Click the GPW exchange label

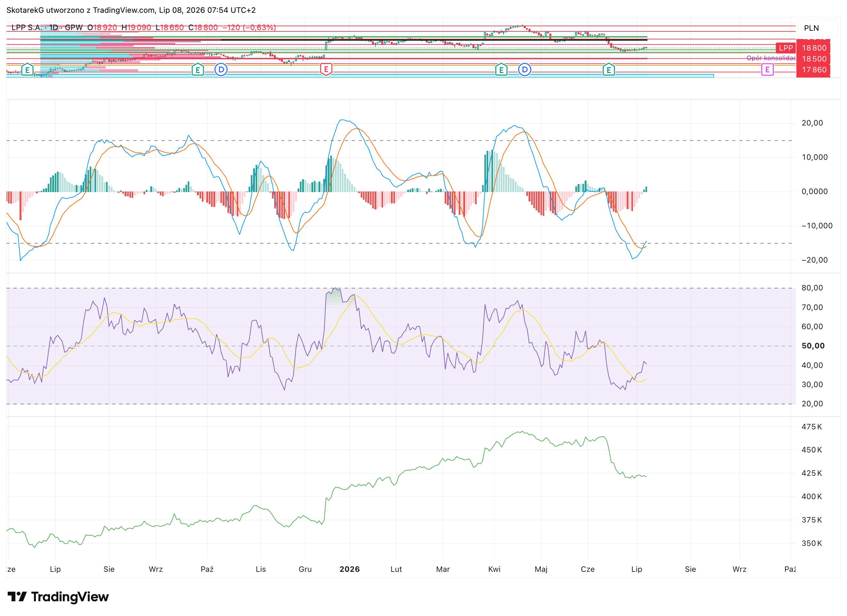tap(74, 28)
